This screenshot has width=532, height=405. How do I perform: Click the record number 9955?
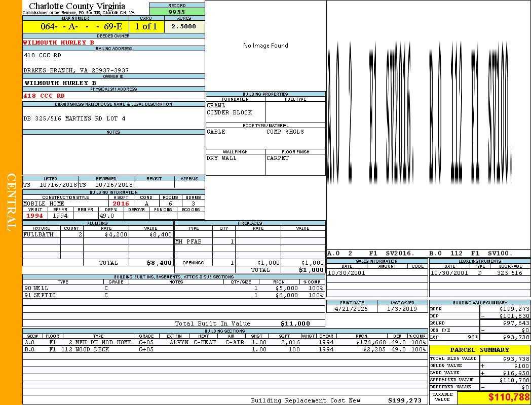point(177,12)
